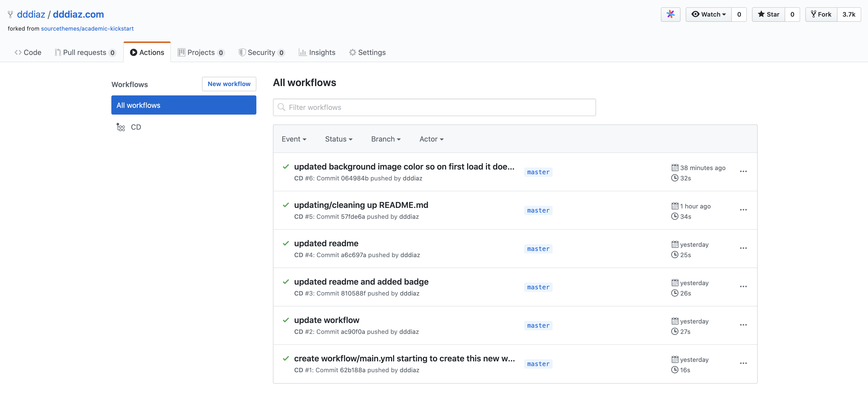The height and width of the screenshot is (393, 868).
Task: Fork the repository
Action: [821, 14]
